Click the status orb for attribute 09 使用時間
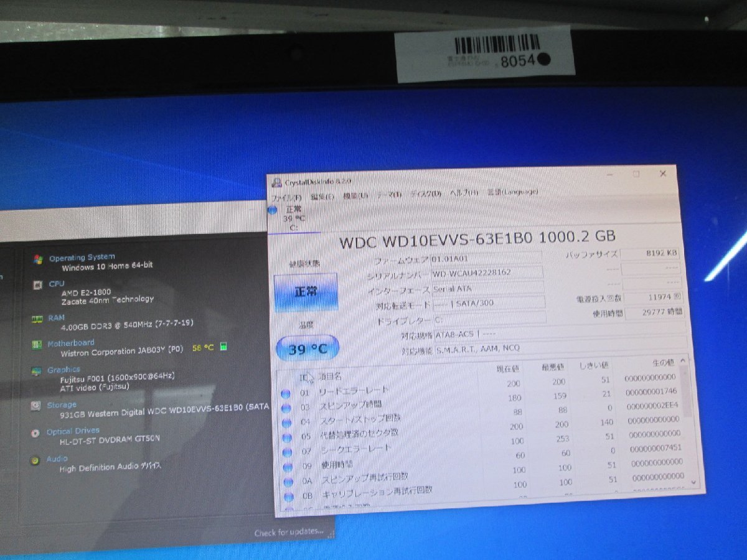 [288, 467]
